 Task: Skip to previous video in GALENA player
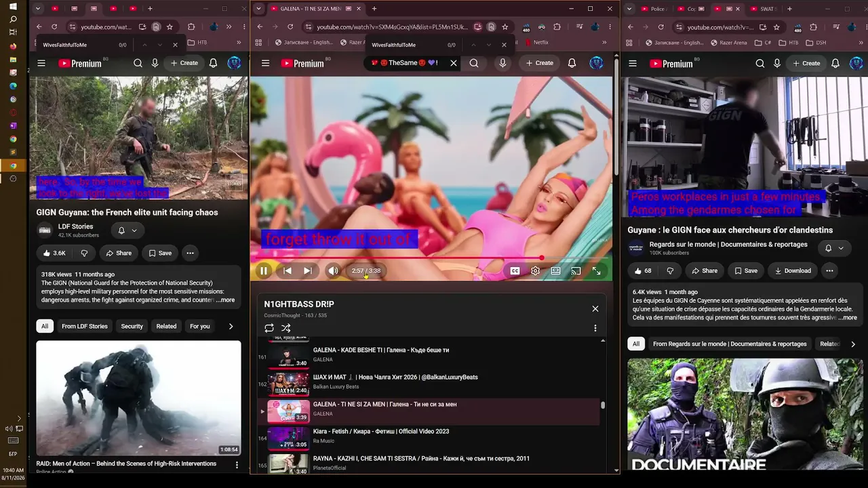288,270
